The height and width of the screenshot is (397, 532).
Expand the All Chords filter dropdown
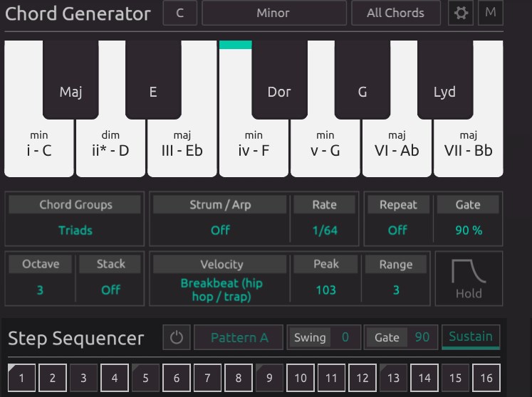(395, 13)
